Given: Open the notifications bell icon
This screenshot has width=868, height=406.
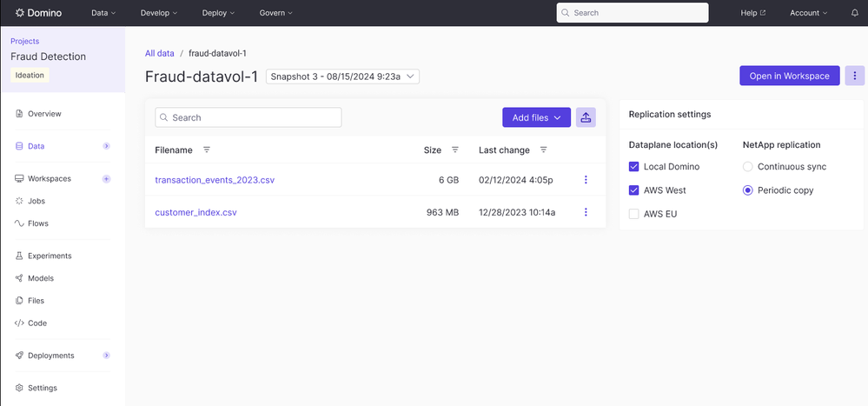Looking at the screenshot, I should [855, 13].
